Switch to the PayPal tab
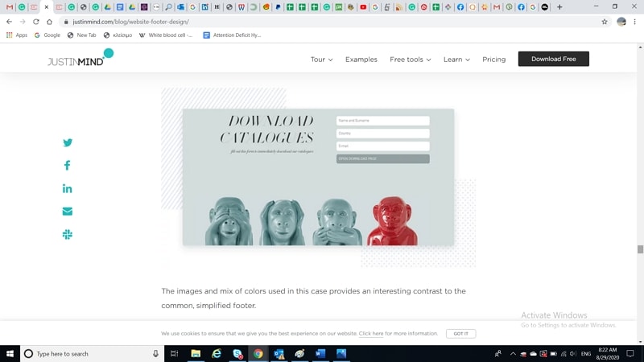The image size is (644, 362). [x=278, y=7]
